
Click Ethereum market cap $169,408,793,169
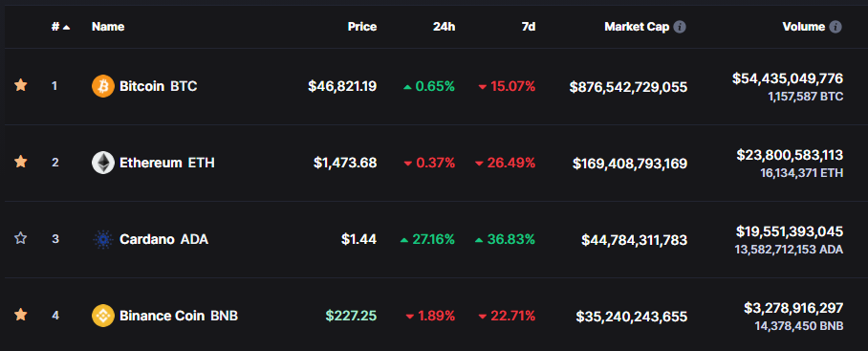pos(630,164)
